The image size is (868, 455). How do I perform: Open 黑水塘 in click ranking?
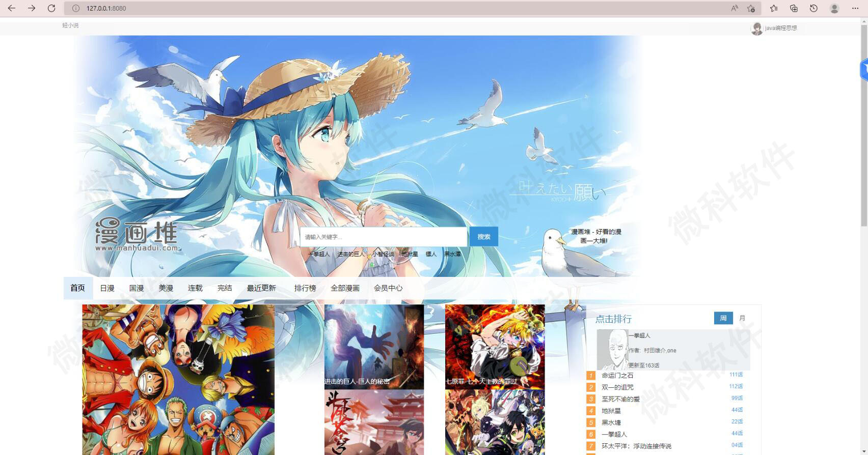611,422
